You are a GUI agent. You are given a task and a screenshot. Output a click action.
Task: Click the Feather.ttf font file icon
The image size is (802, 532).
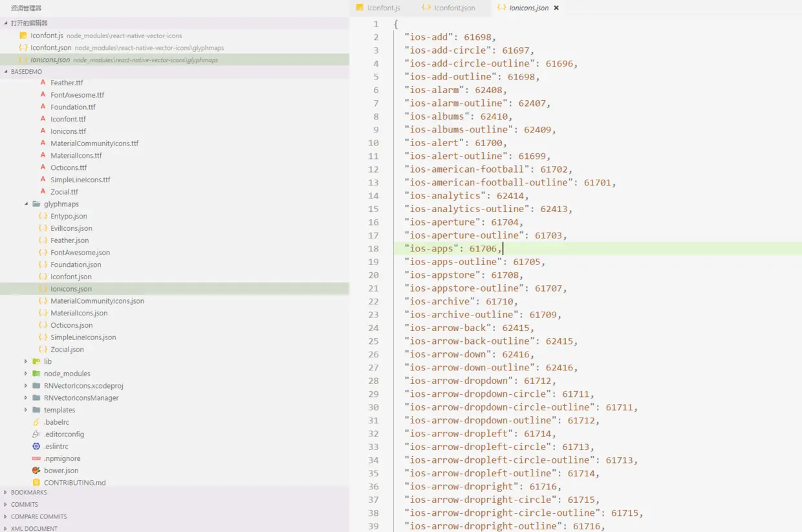click(x=43, y=83)
